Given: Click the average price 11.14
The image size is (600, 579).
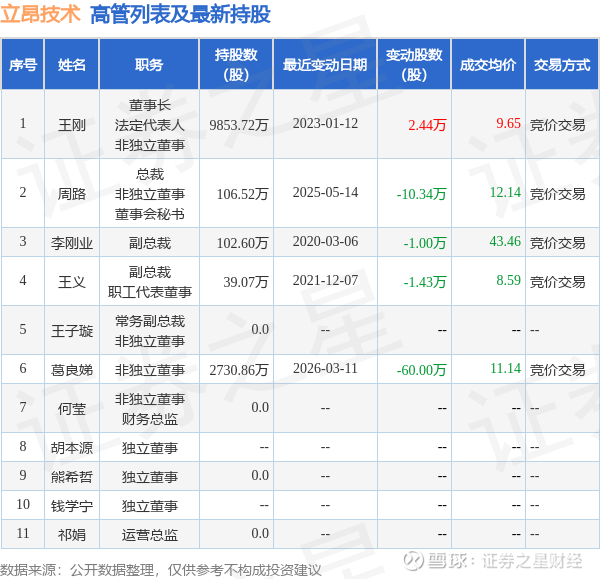Looking at the screenshot, I should click(505, 368).
